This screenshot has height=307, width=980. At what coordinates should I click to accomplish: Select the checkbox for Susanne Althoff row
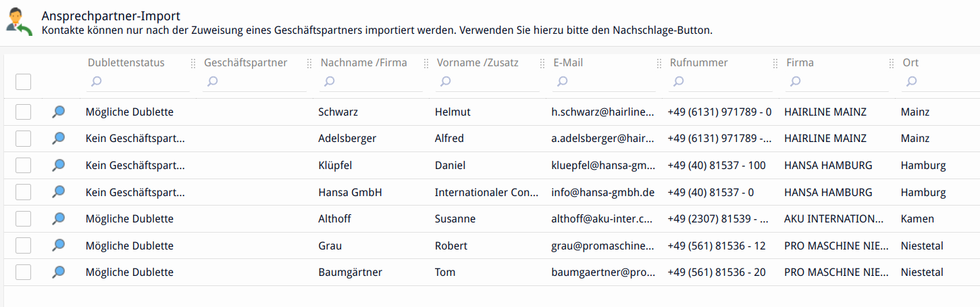[24, 218]
